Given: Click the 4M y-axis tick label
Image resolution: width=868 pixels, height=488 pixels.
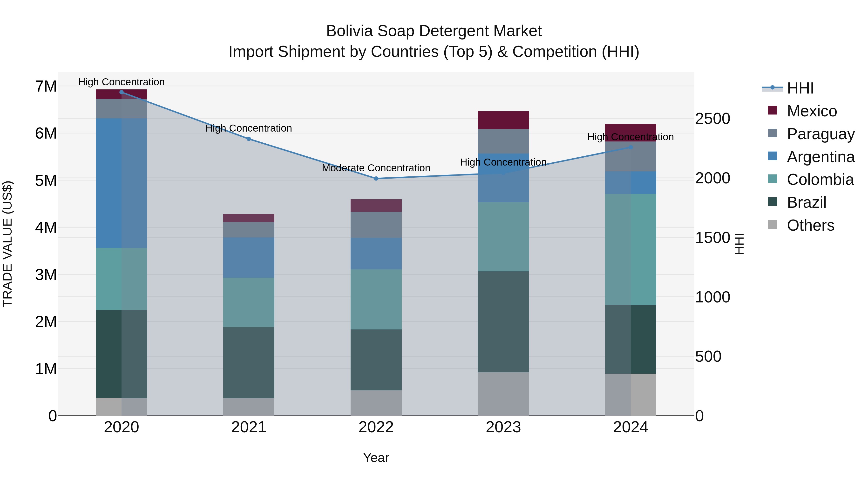Looking at the screenshot, I should [x=46, y=228].
